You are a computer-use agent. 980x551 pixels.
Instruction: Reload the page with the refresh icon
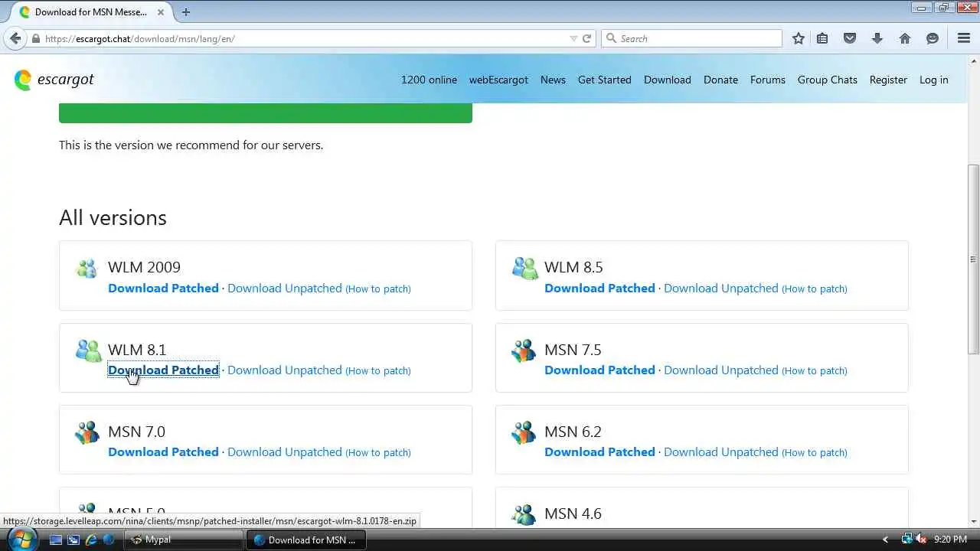(x=587, y=38)
